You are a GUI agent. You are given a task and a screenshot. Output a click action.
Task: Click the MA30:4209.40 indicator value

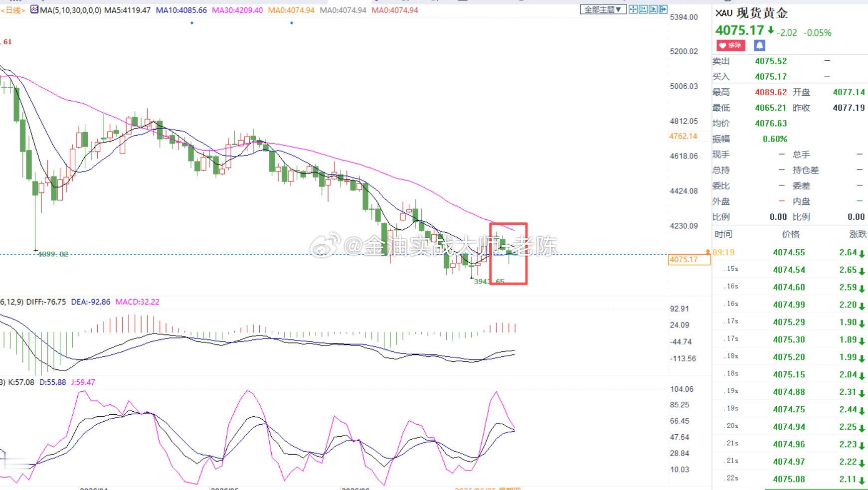(x=237, y=10)
